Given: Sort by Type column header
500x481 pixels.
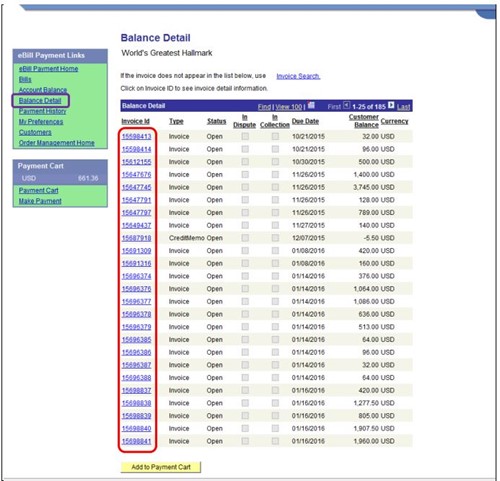Looking at the screenshot, I should coord(176,121).
